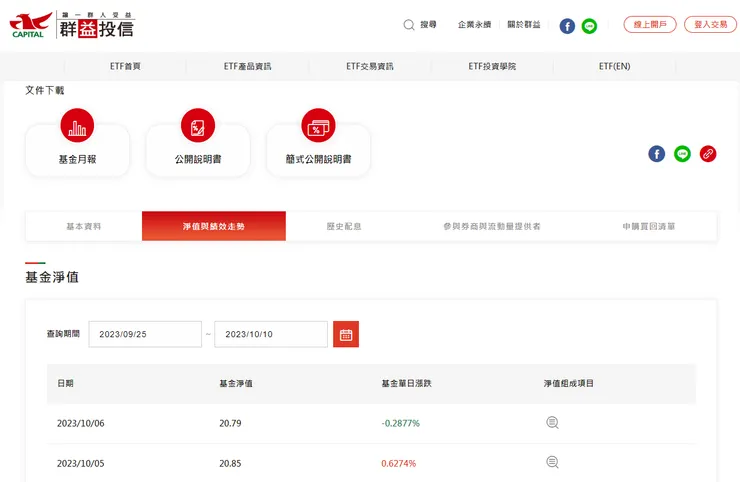Click the 搜尋 text link
The image size is (740, 482).
point(429,25)
